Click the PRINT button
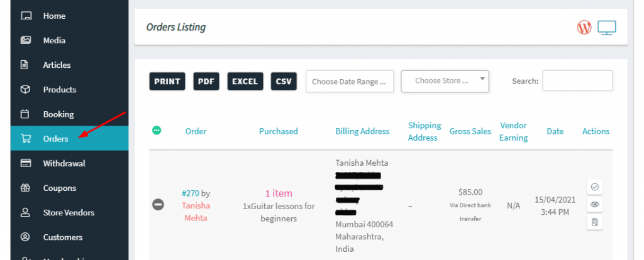Viewport: 644px width, 260px height. (x=167, y=81)
